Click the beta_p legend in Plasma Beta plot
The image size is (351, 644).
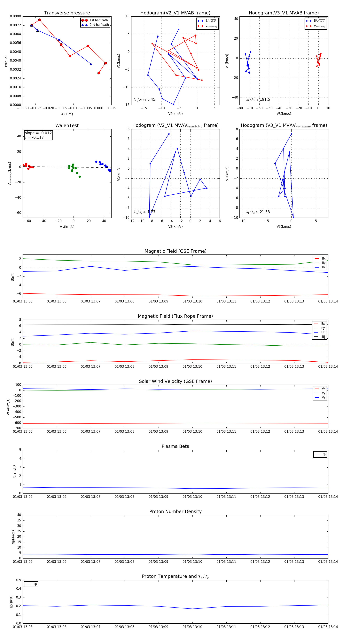320,454
